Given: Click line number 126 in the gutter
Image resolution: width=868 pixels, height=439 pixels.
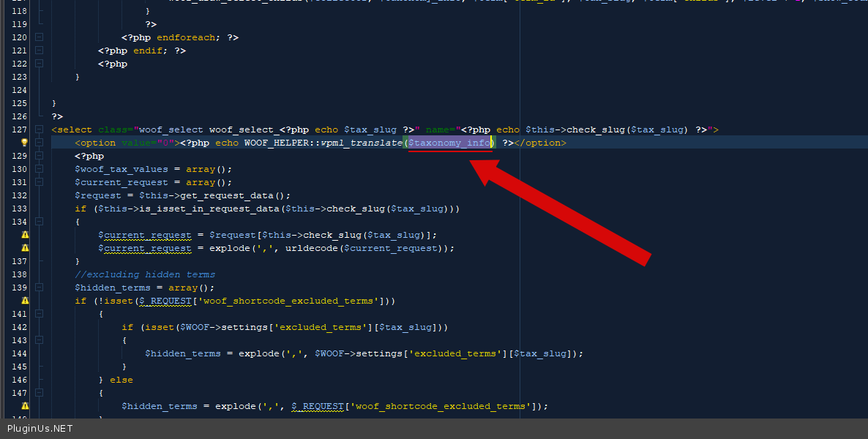Looking at the screenshot, I should point(19,116).
